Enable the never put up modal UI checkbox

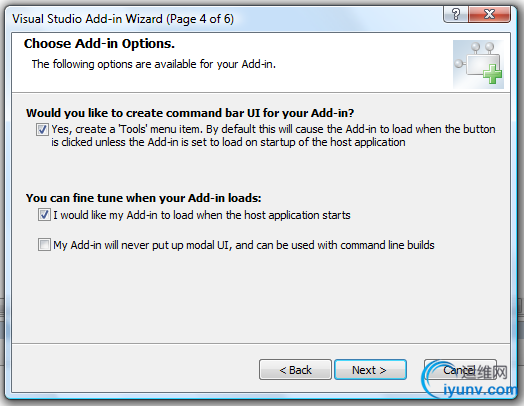coord(44,245)
